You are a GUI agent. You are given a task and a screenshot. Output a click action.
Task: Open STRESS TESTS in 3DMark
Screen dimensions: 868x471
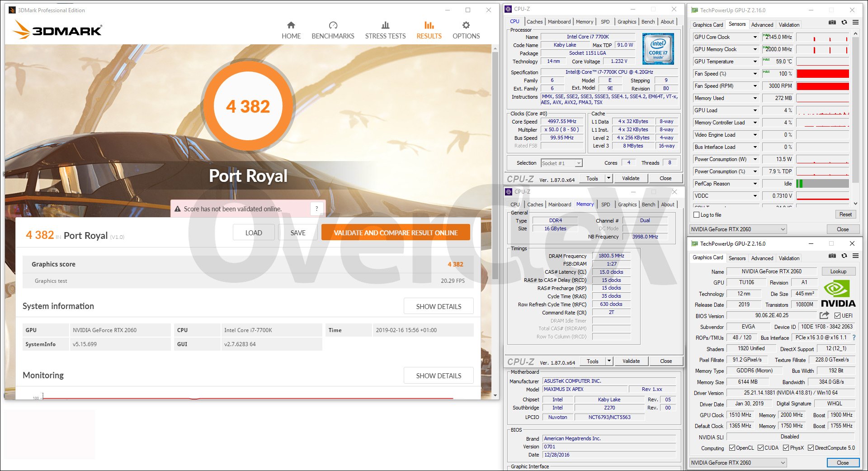[x=385, y=30]
